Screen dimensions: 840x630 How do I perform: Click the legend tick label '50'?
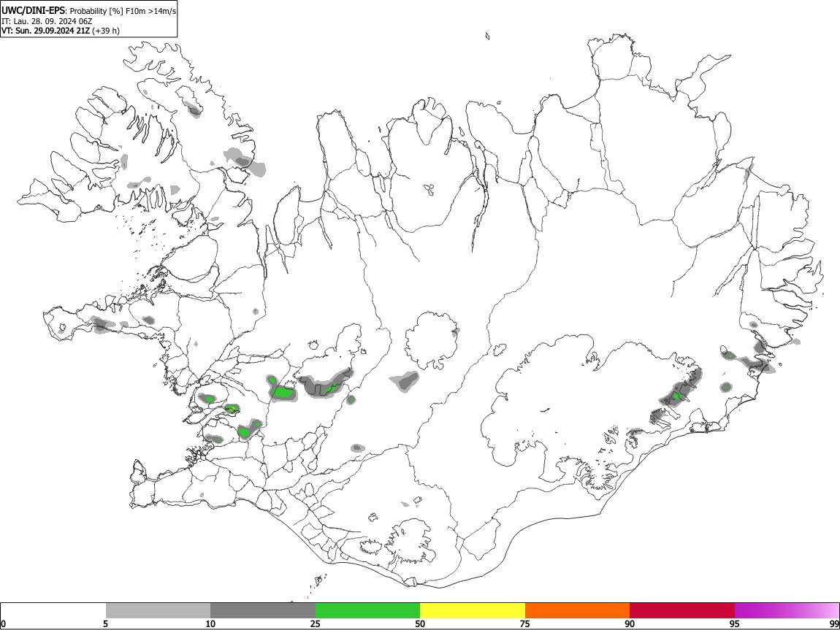tap(420, 623)
